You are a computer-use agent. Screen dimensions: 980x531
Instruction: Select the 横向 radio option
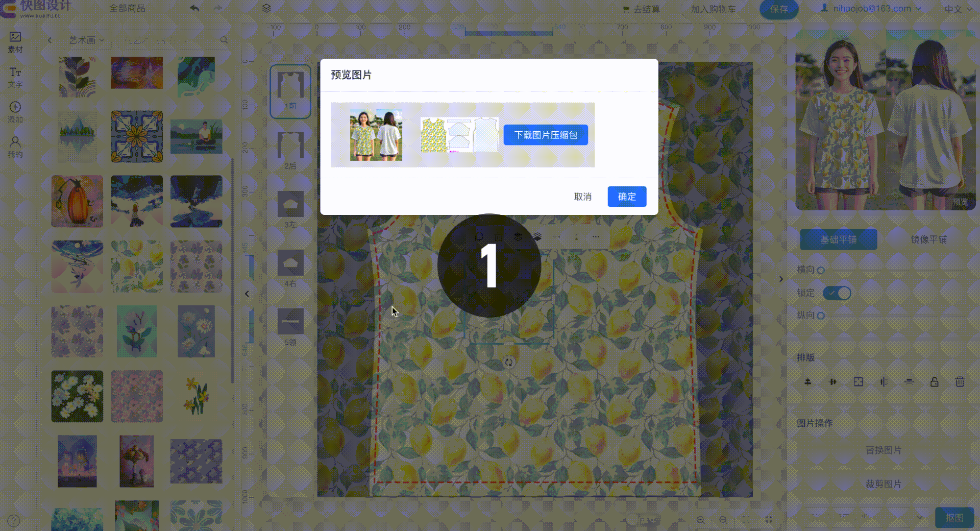[x=821, y=270]
